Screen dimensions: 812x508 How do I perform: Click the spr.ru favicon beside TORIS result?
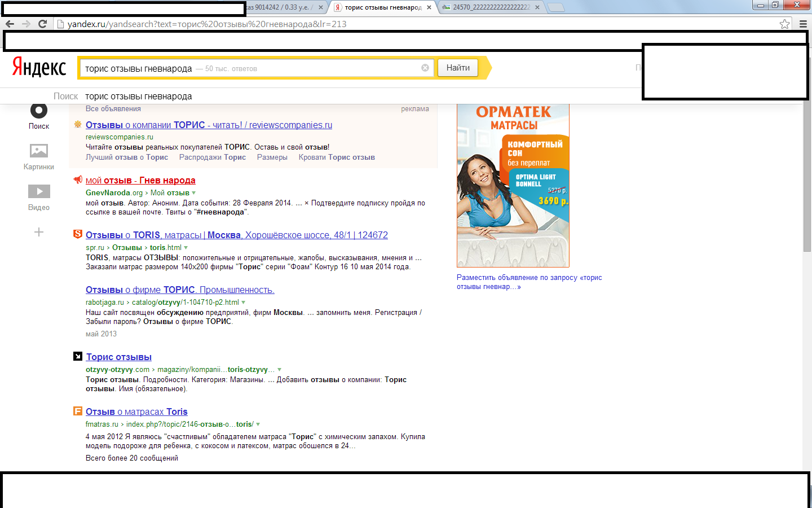[78, 234]
